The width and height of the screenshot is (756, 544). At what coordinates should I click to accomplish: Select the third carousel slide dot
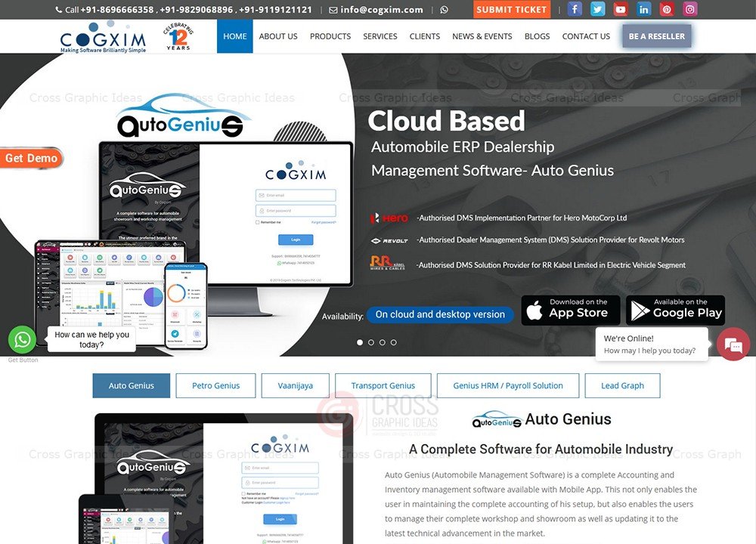pos(383,342)
